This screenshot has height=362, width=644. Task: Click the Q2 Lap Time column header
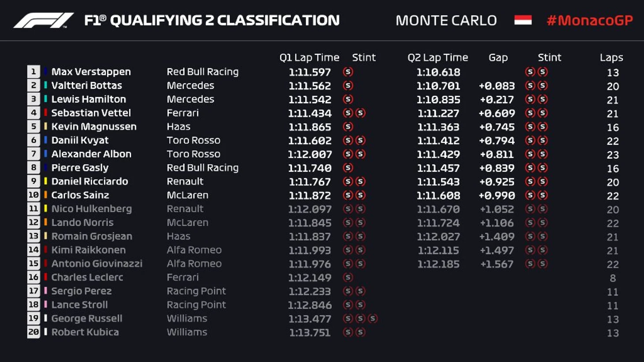438,58
